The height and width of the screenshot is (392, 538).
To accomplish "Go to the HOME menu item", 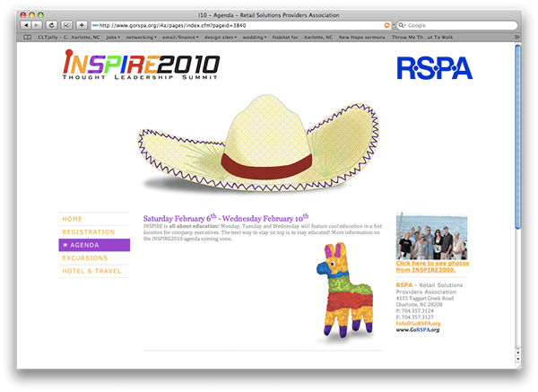I will [x=94, y=219].
